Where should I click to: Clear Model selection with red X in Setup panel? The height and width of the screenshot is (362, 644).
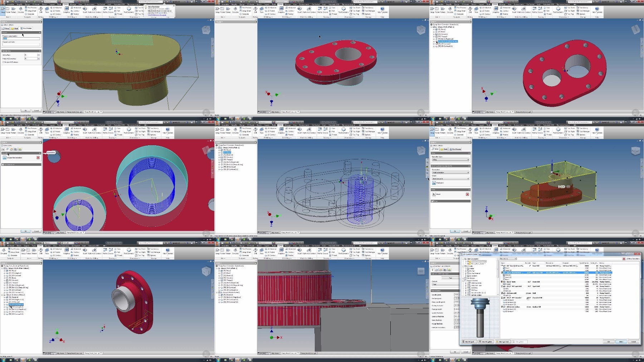pyautogui.click(x=467, y=194)
